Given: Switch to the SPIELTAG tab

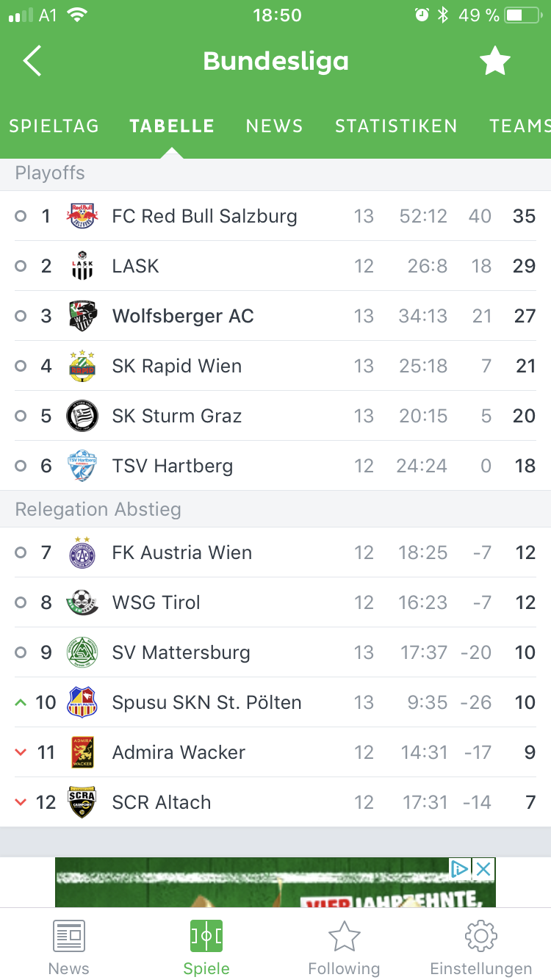Looking at the screenshot, I should pyautogui.click(x=54, y=126).
